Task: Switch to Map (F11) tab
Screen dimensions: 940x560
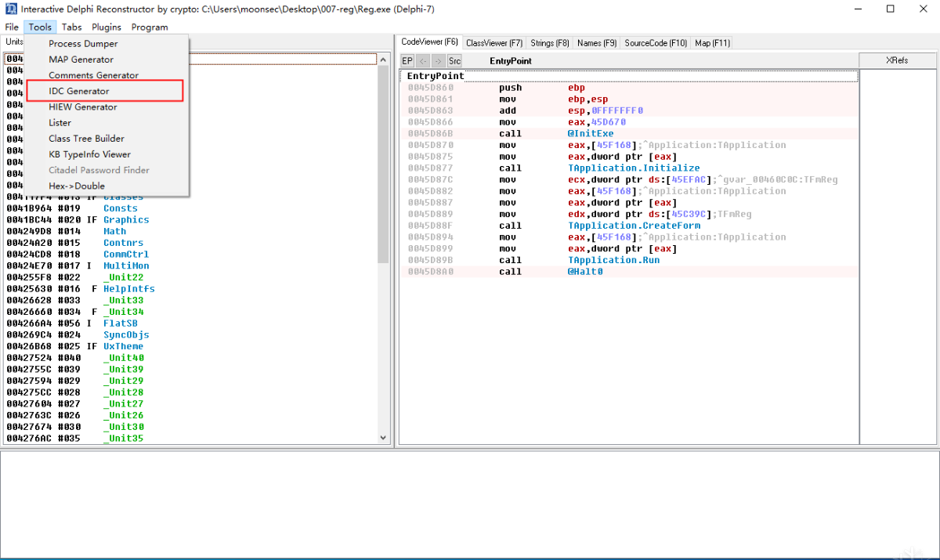Action: coord(712,43)
